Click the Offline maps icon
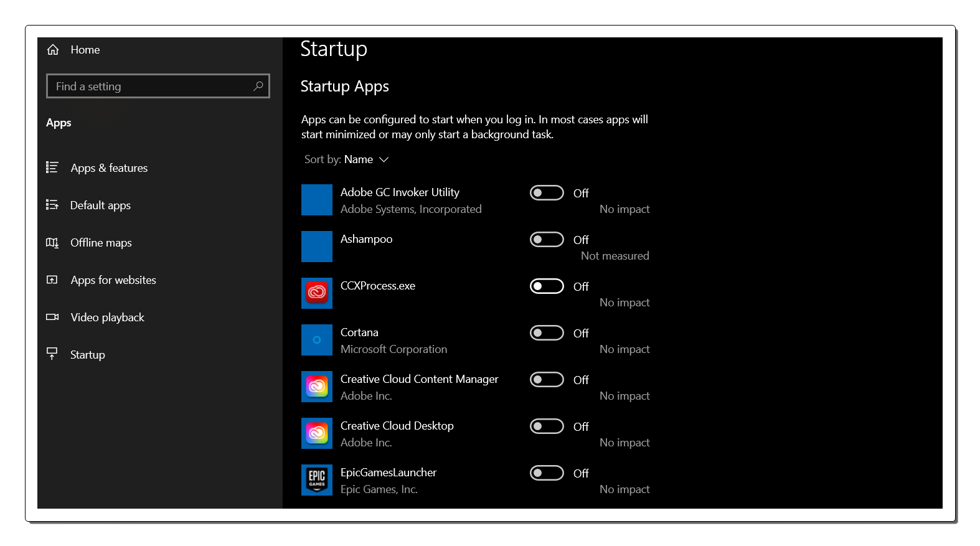980x546 pixels. point(52,242)
